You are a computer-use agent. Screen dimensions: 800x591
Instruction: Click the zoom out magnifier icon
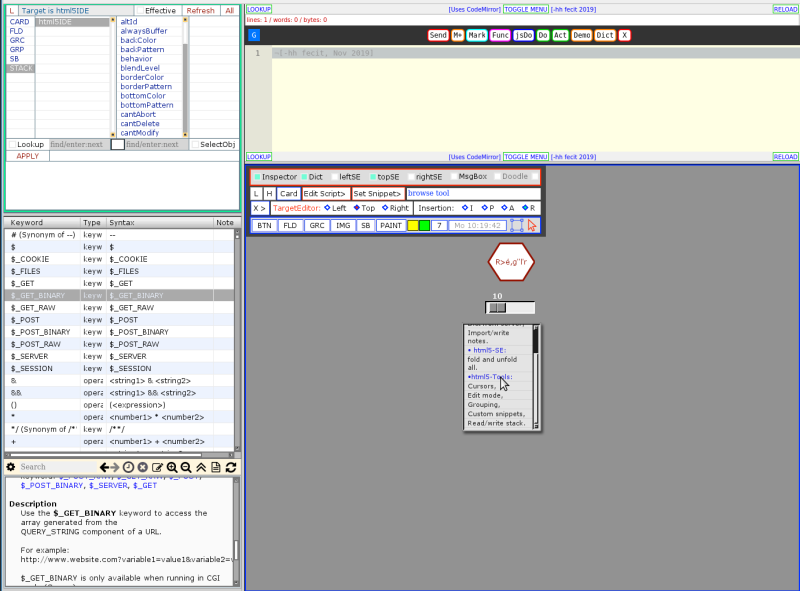point(187,467)
